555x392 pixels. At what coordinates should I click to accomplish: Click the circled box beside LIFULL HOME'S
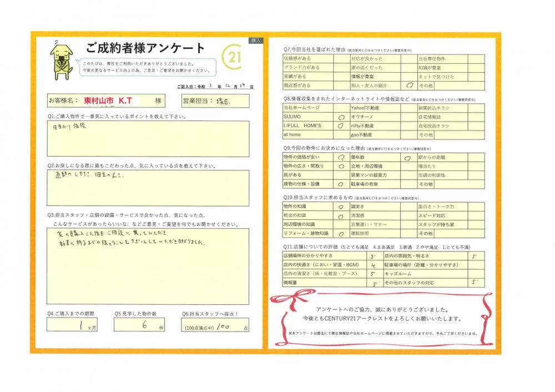coord(341,126)
